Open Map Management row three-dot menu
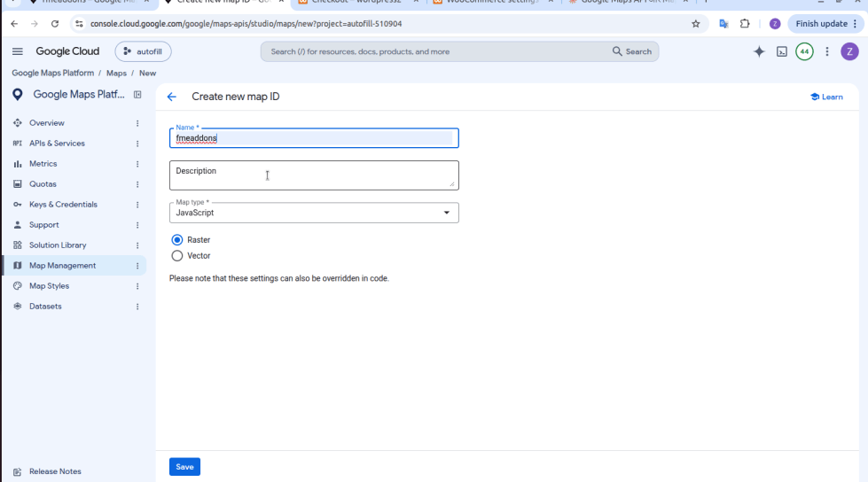This screenshot has width=868, height=482. tap(137, 266)
